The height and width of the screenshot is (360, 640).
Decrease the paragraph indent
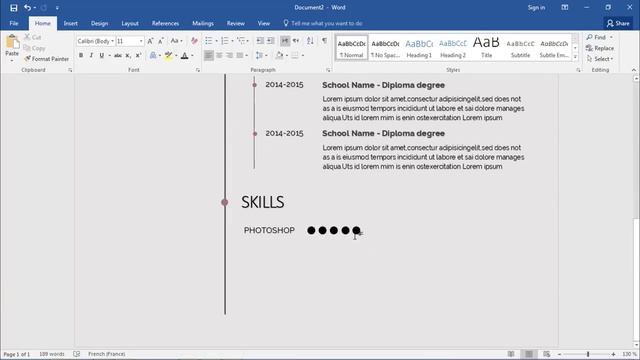coord(260,41)
